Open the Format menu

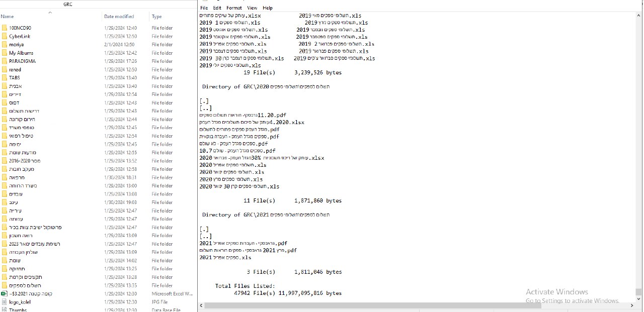pos(234,8)
